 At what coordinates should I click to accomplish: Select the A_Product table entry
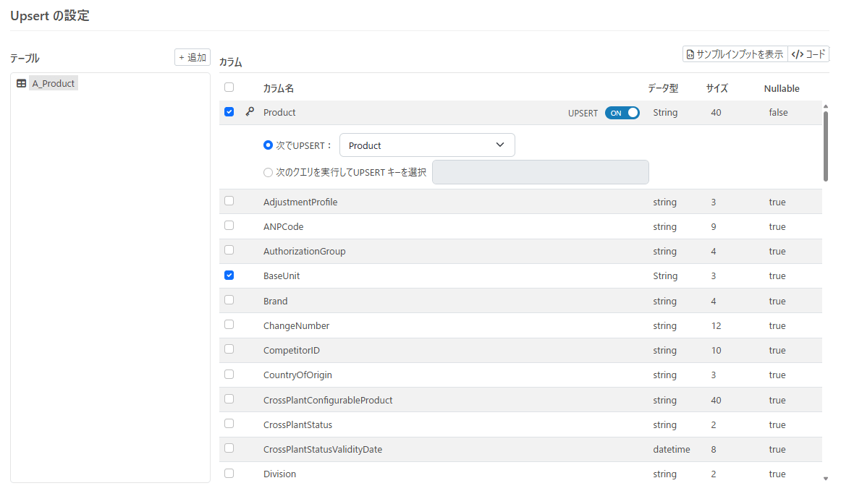[x=53, y=83]
